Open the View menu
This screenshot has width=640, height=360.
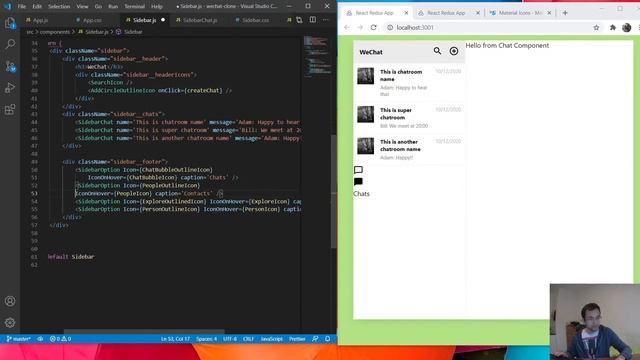pyautogui.click(x=82, y=7)
